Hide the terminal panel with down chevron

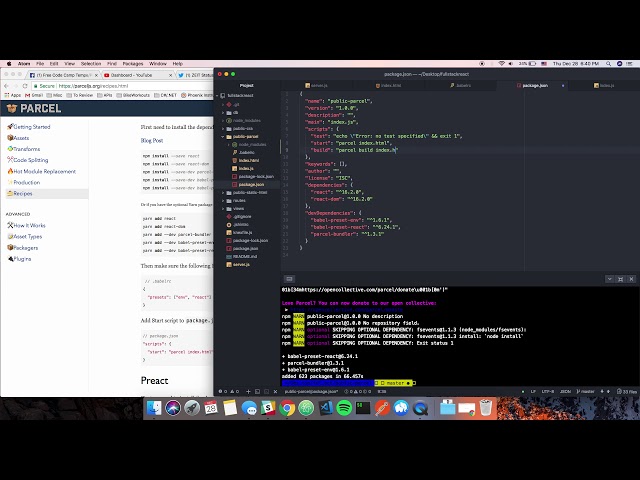[x=609, y=279]
